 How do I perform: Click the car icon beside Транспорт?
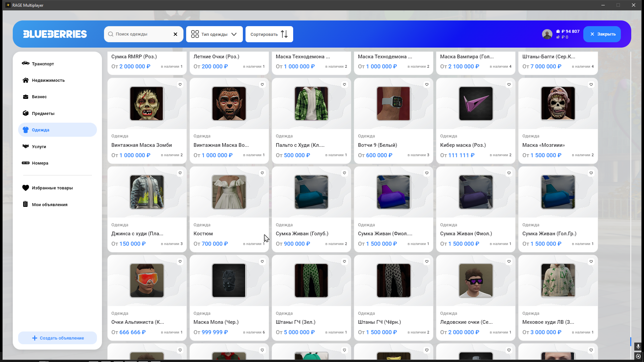pos(25,63)
